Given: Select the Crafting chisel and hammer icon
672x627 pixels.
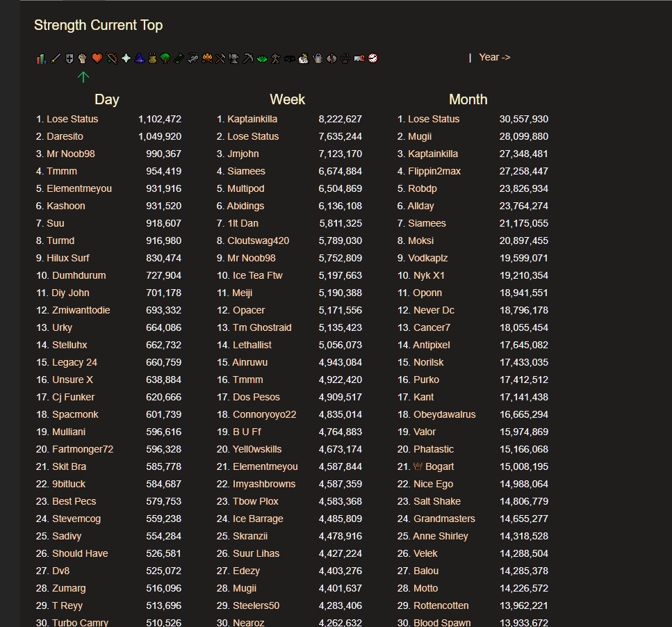Looking at the screenshot, I should (220, 58).
